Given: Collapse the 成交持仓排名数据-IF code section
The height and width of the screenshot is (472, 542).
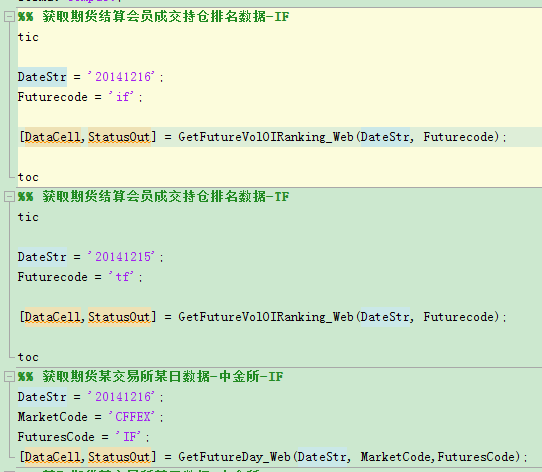Looking at the screenshot, I should 9,17.
